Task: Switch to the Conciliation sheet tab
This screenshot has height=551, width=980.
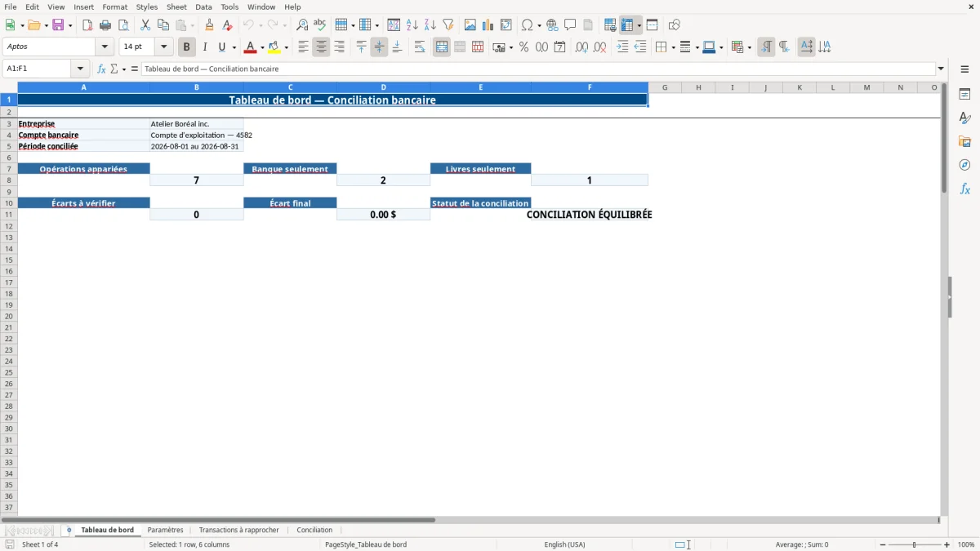Action: (314, 531)
